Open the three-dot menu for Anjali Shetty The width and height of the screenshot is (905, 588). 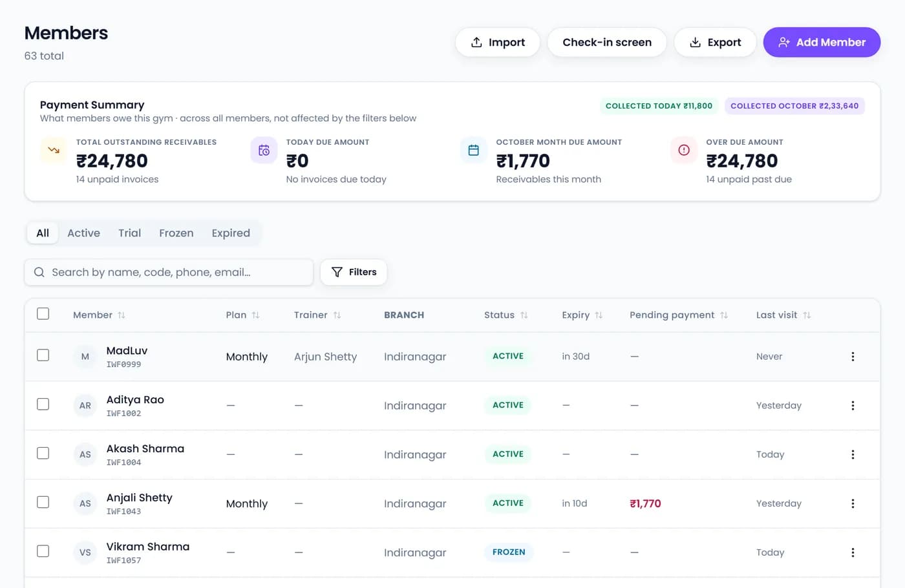point(853,503)
